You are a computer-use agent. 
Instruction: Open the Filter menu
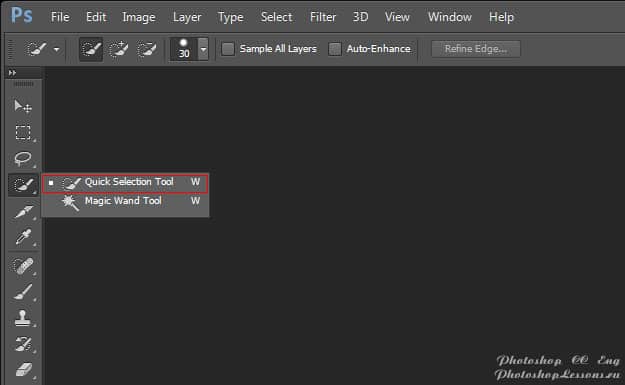[x=323, y=17]
